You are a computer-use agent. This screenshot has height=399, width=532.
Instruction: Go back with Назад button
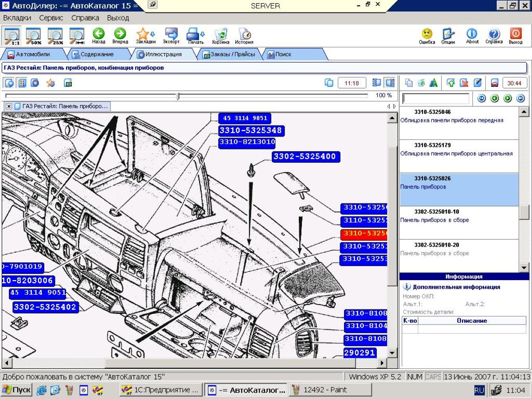coord(98,36)
